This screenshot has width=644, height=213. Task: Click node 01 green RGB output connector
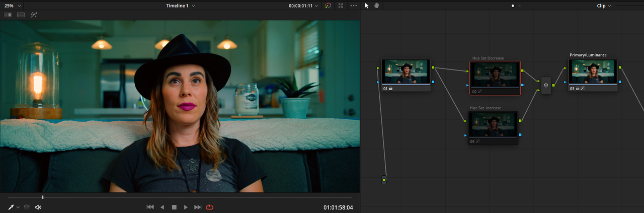point(433,67)
